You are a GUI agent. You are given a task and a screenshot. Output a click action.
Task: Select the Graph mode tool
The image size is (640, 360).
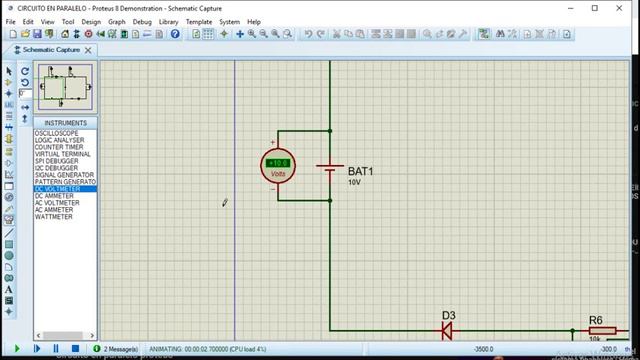point(9,174)
